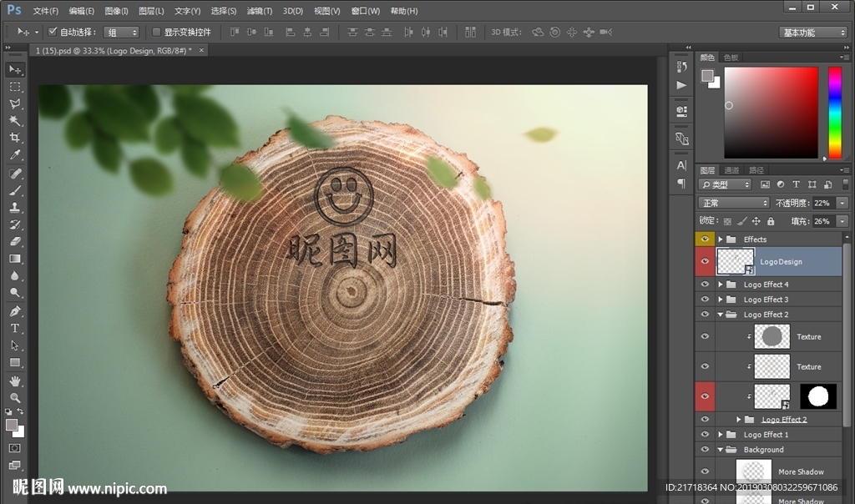Select the Rectangle shape tool
855x504 pixels.
click(15, 362)
